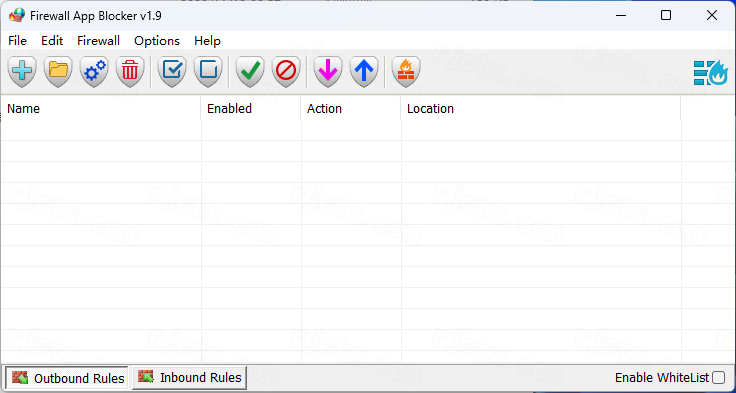This screenshot has height=393, width=736.
Task: Click the blue firewall logo at right
Action: coord(711,73)
